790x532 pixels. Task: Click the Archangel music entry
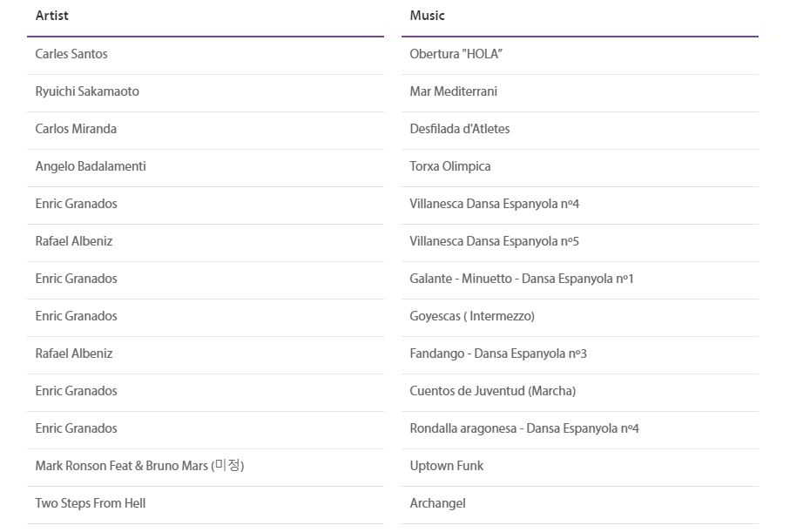437,503
